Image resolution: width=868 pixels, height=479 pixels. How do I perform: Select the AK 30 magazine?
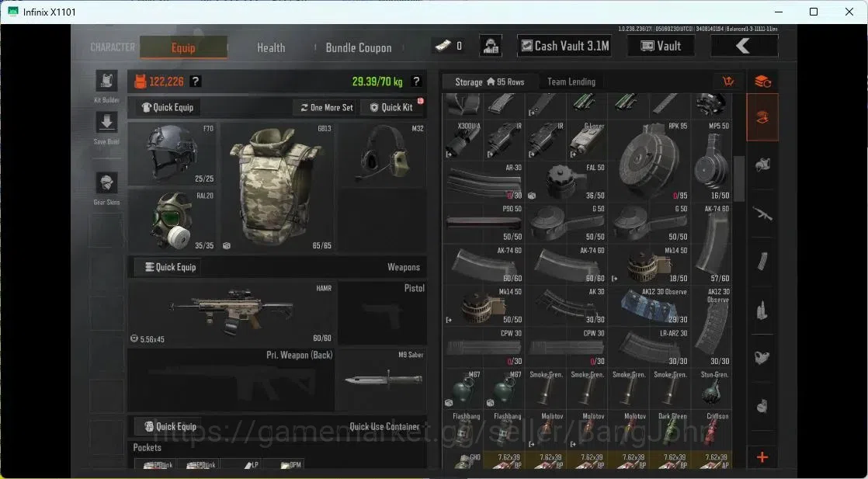point(566,306)
